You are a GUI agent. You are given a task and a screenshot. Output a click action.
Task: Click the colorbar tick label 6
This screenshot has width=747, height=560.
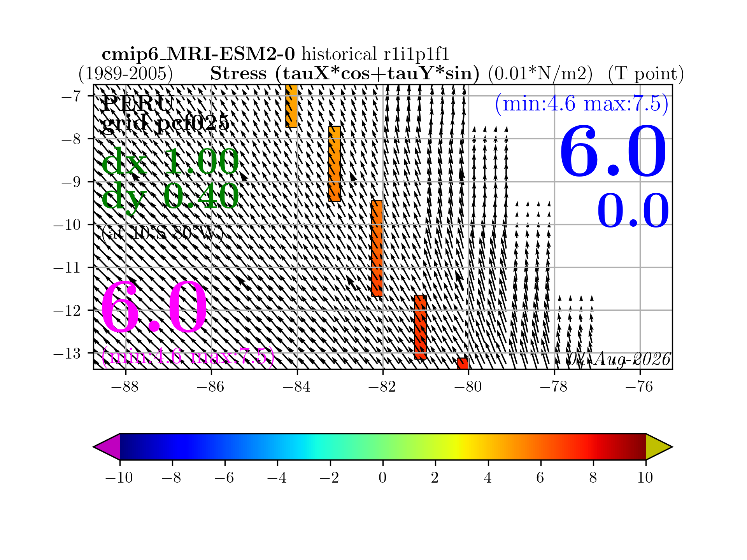[x=540, y=477]
